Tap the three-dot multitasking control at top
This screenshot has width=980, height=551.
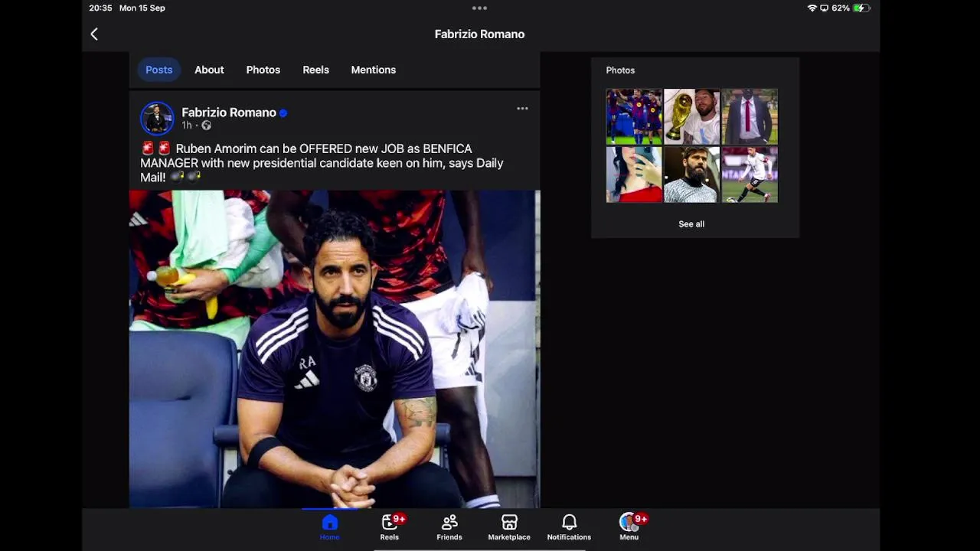pos(479,8)
